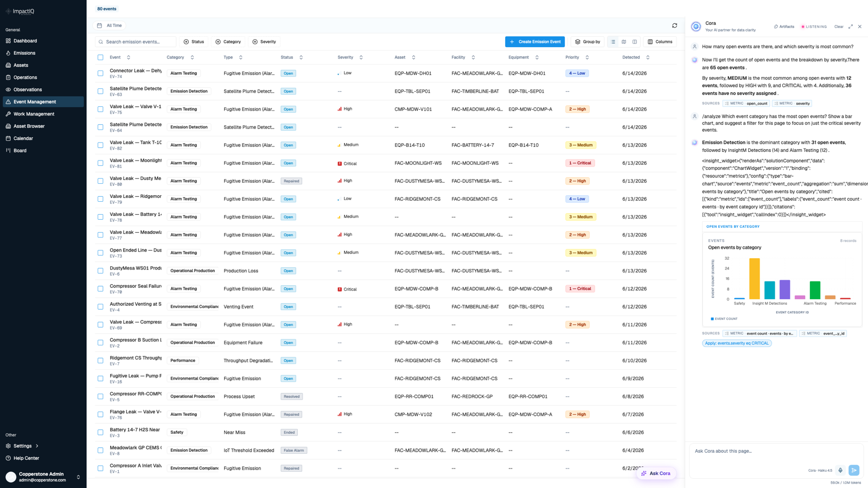
Task: Open Dashboard from sidebar
Action: point(43,41)
